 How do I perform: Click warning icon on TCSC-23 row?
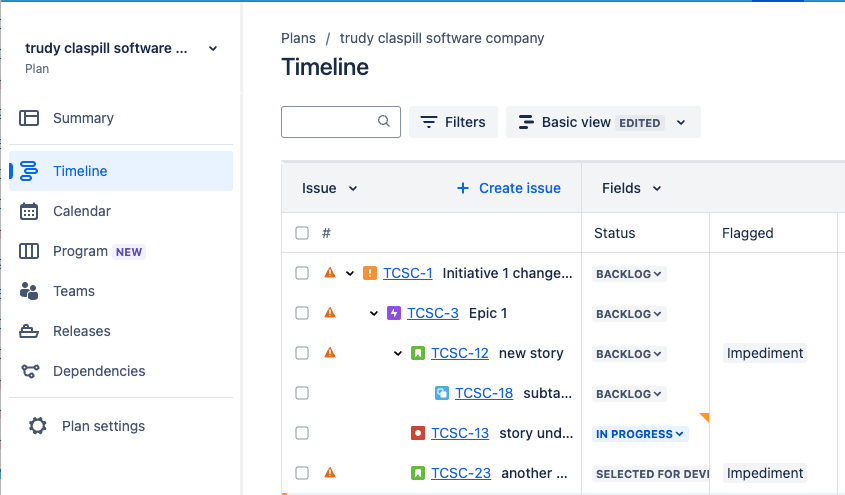coord(330,473)
